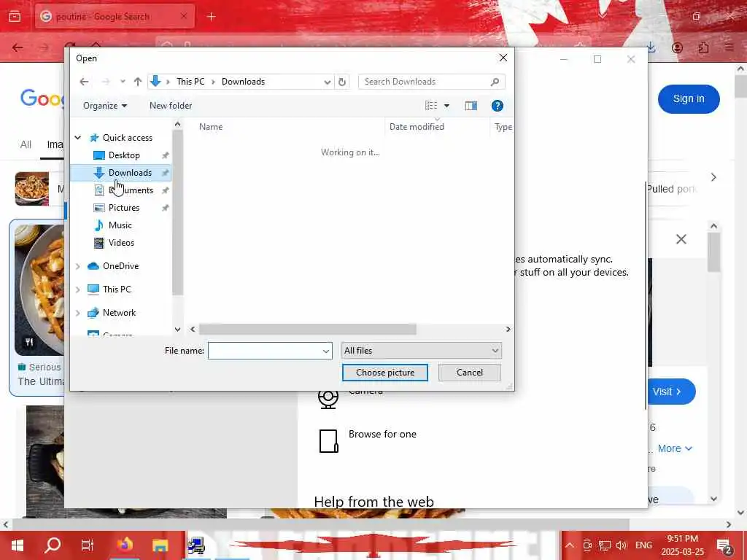
Task: Close the Google image preview panel
Action: click(681, 239)
